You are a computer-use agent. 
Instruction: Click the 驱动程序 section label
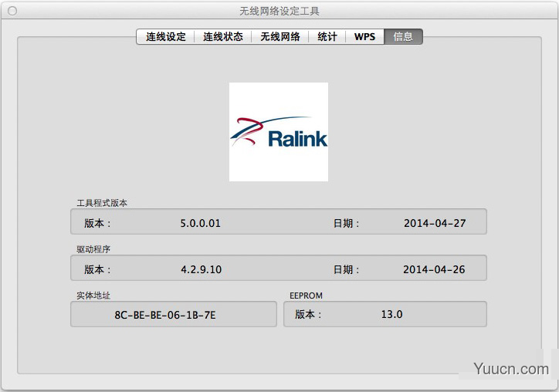point(93,249)
